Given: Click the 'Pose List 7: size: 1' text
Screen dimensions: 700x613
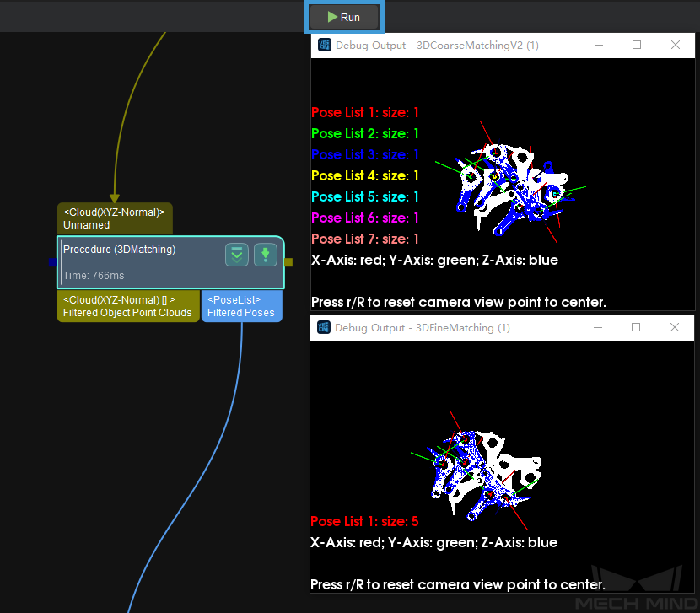Looking at the screenshot, I should (365, 239).
